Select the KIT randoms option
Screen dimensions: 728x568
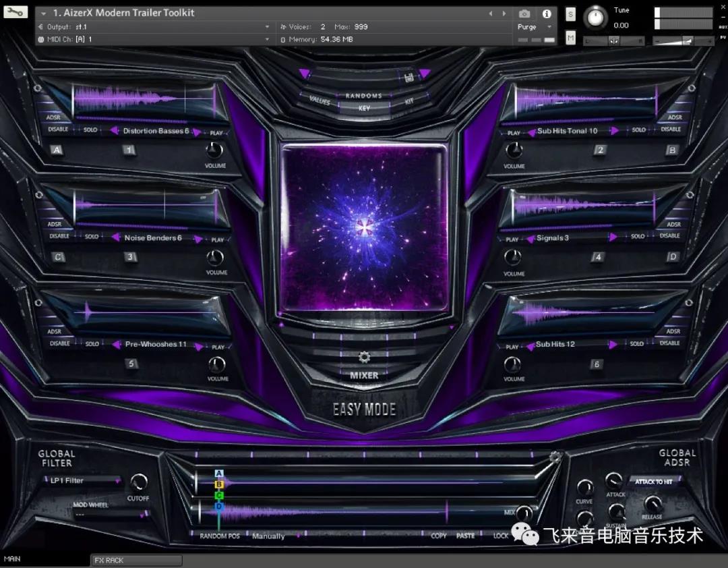409,101
